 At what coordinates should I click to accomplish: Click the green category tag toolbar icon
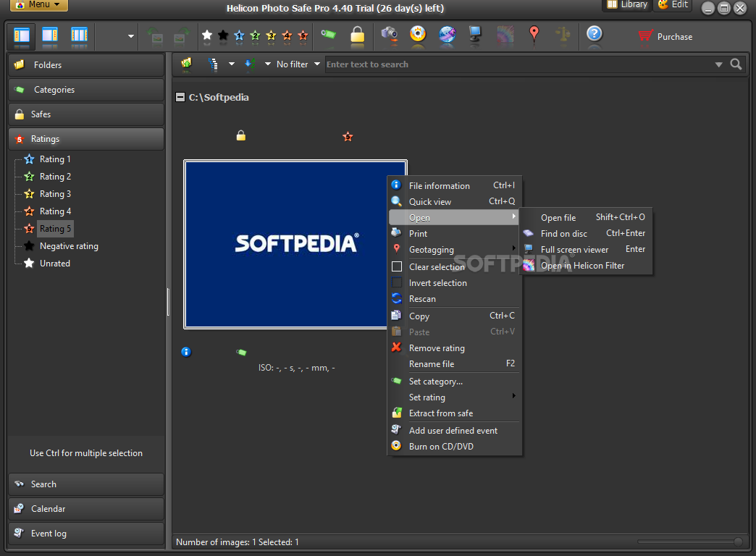[x=328, y=34]
